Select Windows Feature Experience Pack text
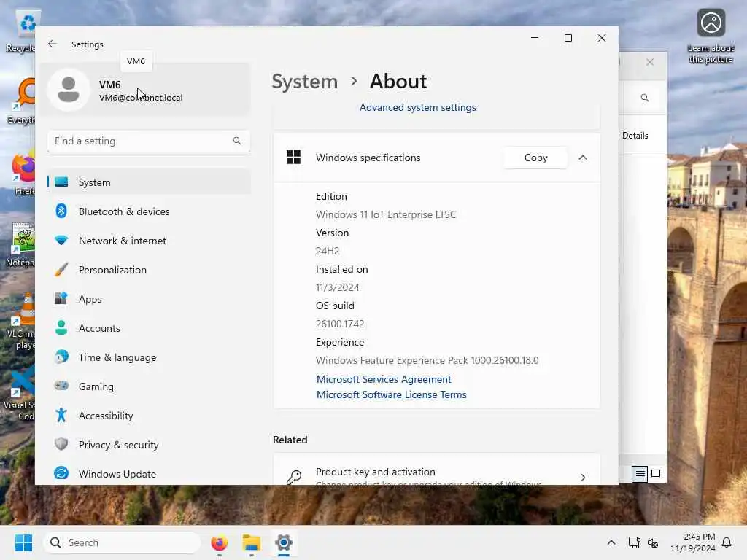Viewport: 747px width, 560px height. 427,360
